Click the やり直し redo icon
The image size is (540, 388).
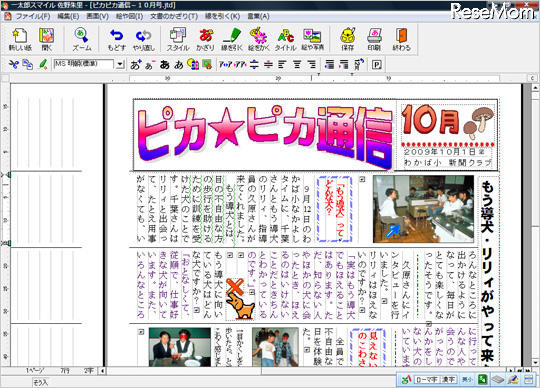(x=144, y=39)
